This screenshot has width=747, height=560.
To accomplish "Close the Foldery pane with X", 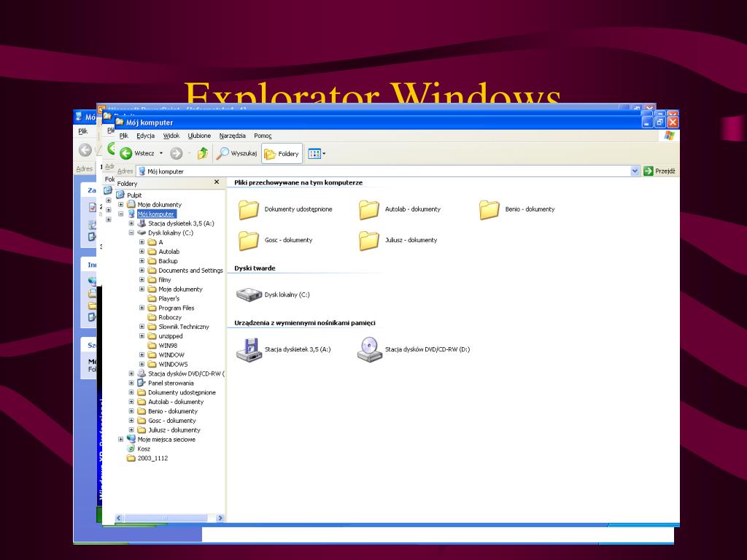I will (217, 182).
